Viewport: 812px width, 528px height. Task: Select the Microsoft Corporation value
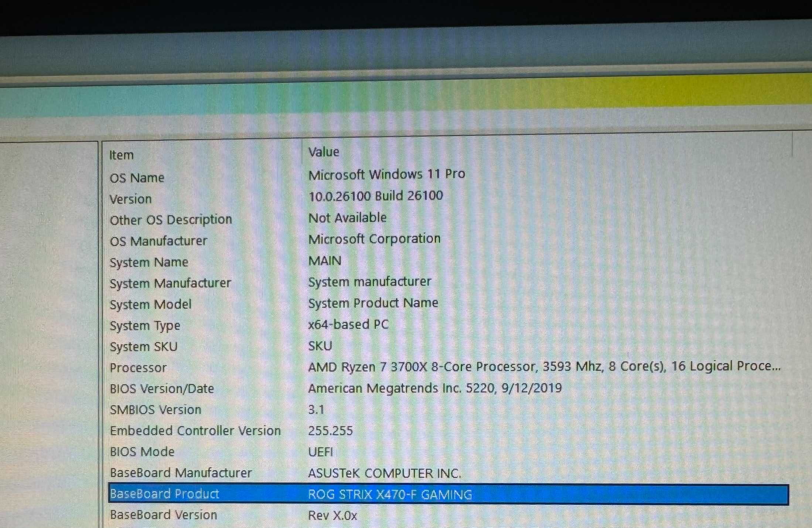(x=374, y=238)
